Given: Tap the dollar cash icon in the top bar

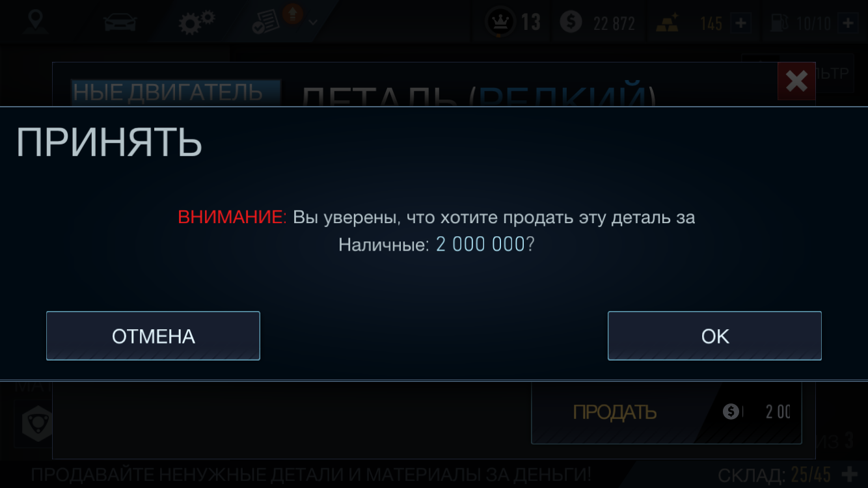Looking at the screenshot, I should [x=571, y=23].
